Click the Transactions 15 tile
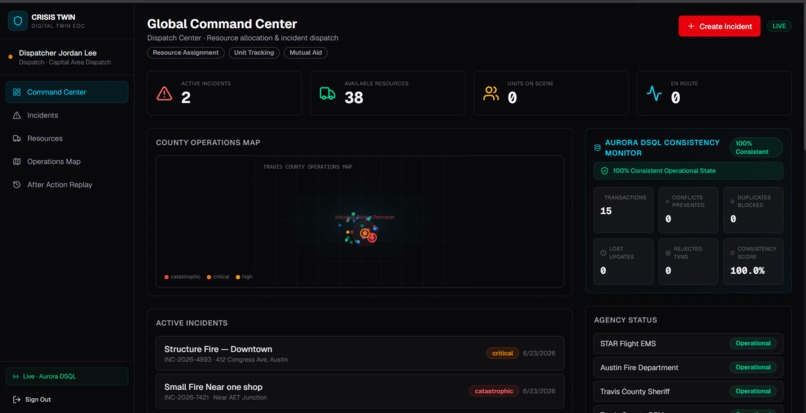 click(624, 210)
